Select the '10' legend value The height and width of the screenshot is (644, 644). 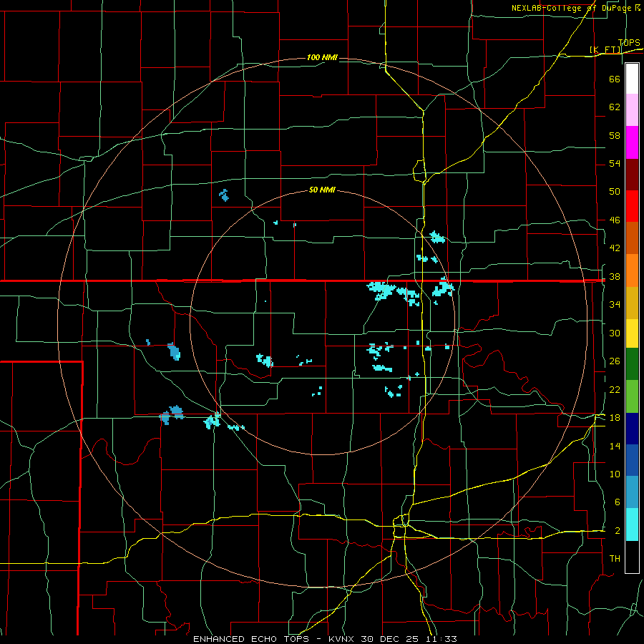pyautogui.click(x=615, y=474)
